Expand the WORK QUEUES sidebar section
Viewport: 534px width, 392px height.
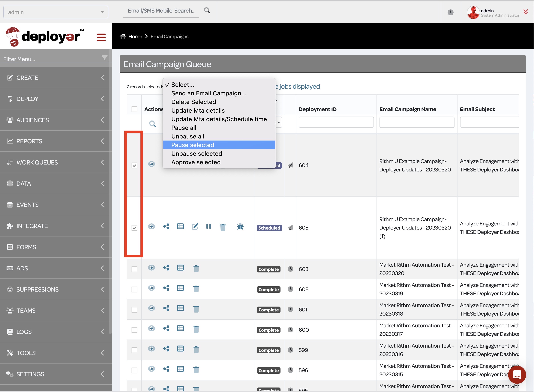pos(56,162)
